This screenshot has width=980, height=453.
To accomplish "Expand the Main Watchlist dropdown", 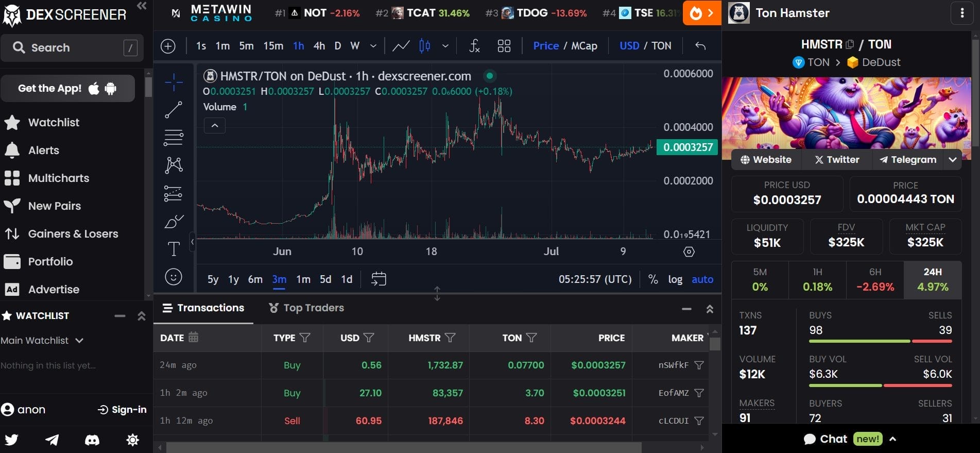I will (x=42, y=340).
